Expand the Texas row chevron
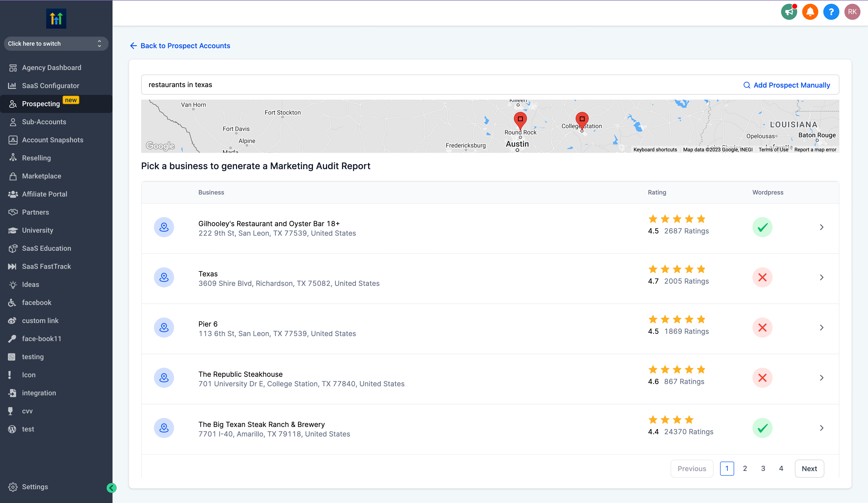The width and height of the screenshot is (868, 503). point(822,278)
